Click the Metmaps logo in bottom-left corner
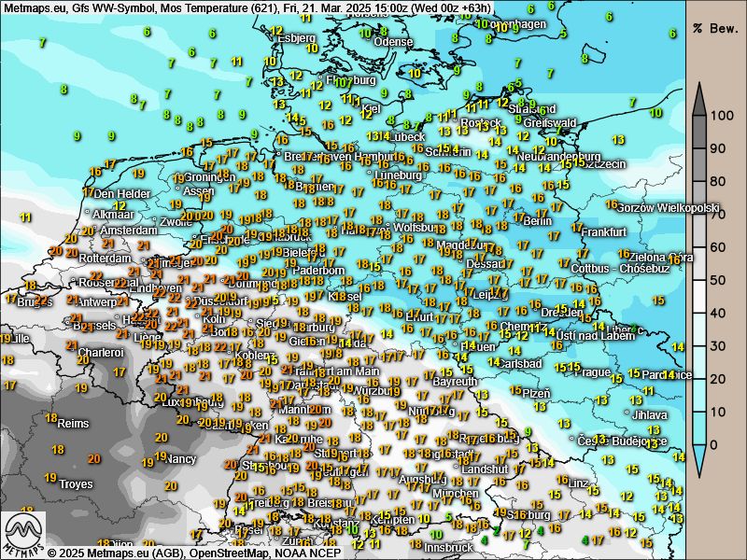Image resolution: width=747 pixels, height=560 pixels. 23,533
